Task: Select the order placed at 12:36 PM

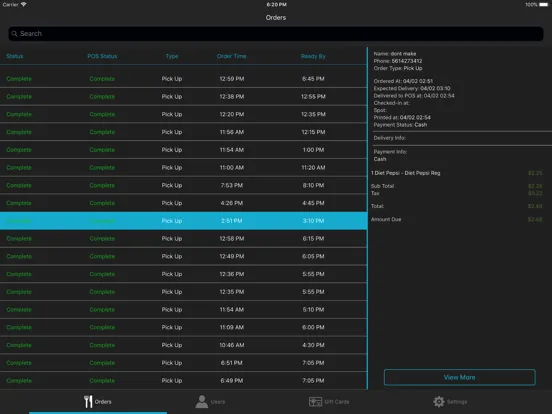Action: pyautogui.click(x=183, y=274)
